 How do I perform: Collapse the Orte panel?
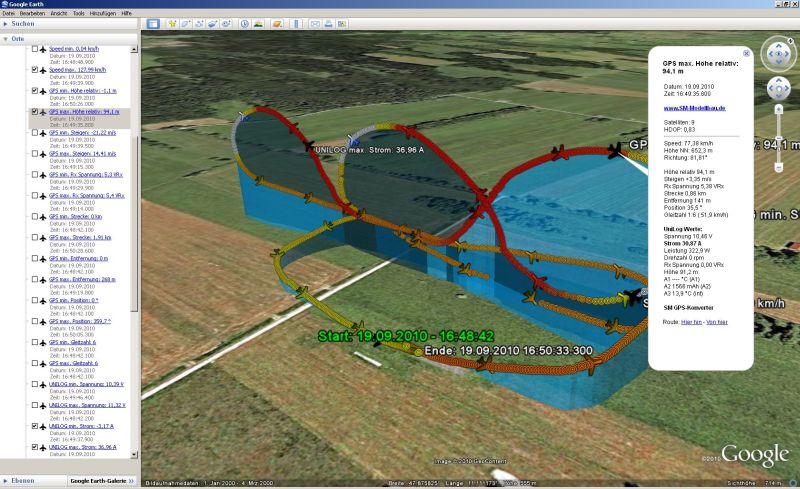pos(6,37)
